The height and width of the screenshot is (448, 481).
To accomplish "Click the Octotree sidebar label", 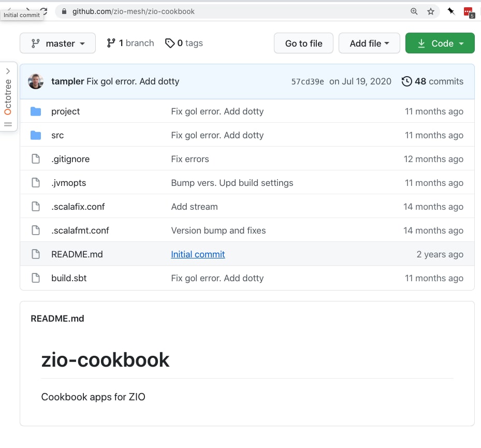I will (8, 97).
